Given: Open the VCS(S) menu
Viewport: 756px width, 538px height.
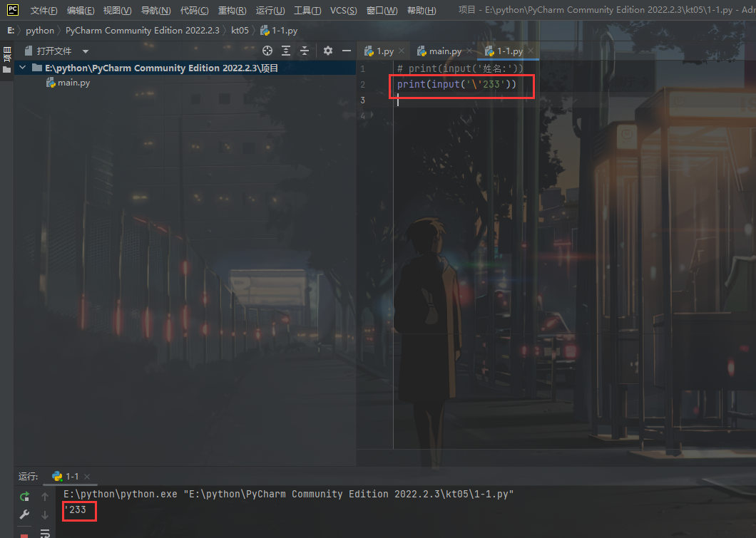Looking at the screenshot, I should [343, 10].
